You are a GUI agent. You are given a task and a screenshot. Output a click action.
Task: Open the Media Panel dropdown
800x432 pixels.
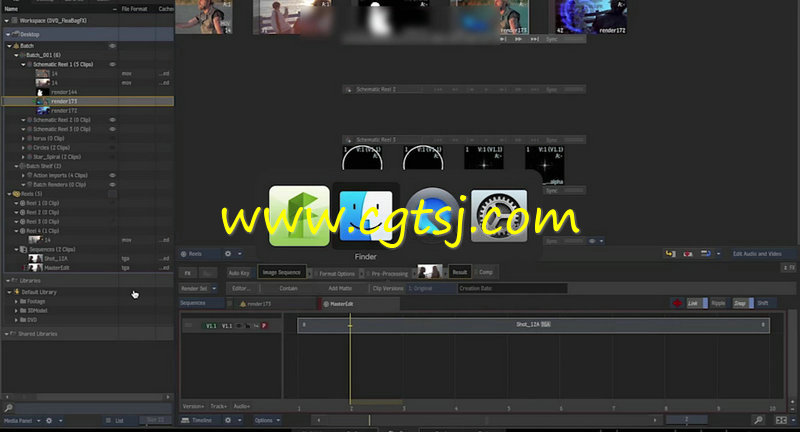(21, 421)
